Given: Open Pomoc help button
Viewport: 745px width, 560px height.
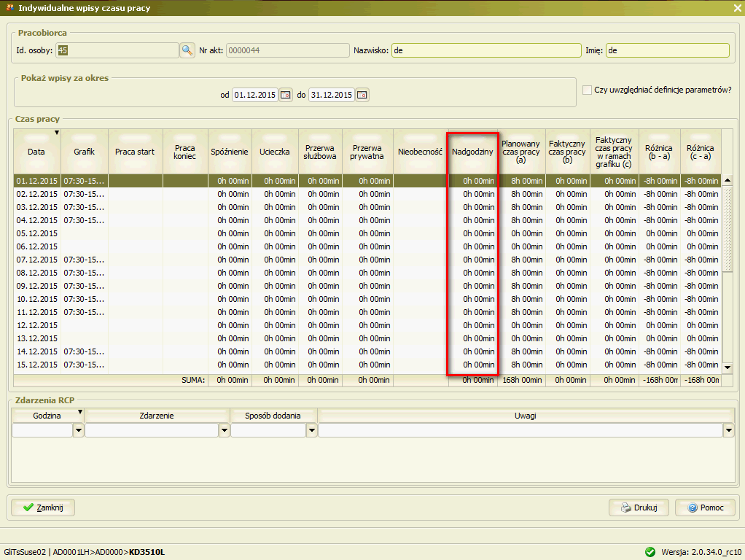Looking at the screenshot, I should coord(705,507).
